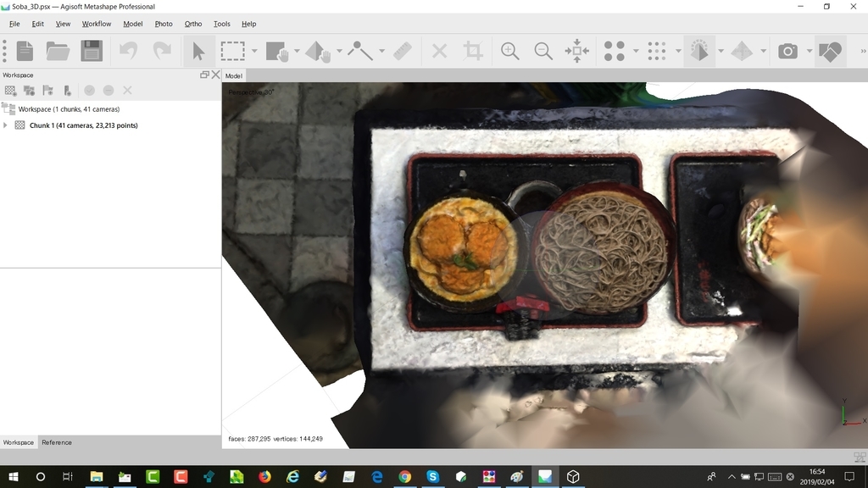
Task: Click Add Chunk icon in Workspace toolbar
Action: (x=10, y=90)
